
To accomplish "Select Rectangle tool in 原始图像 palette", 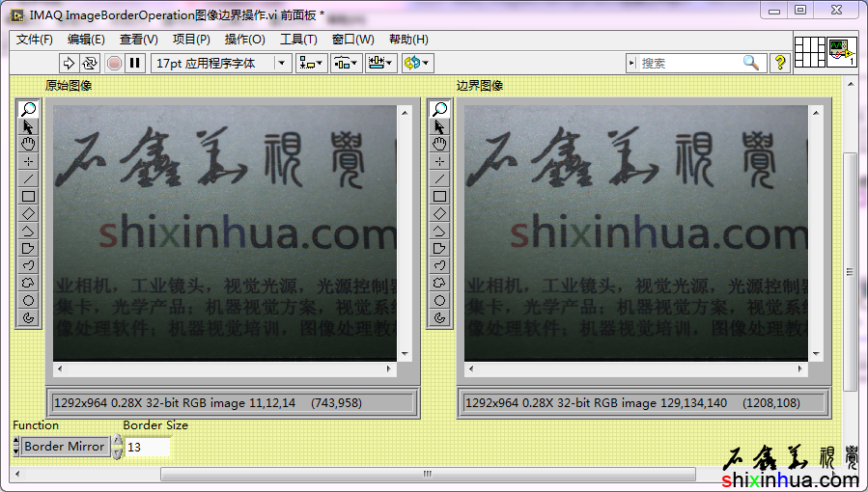I will (x=28, y=196).
